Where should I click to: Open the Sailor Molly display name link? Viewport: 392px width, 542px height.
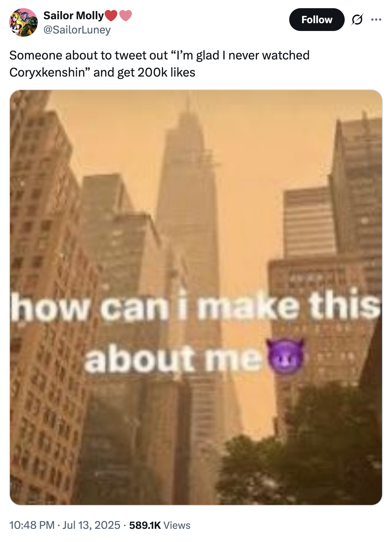coord(74,15)
